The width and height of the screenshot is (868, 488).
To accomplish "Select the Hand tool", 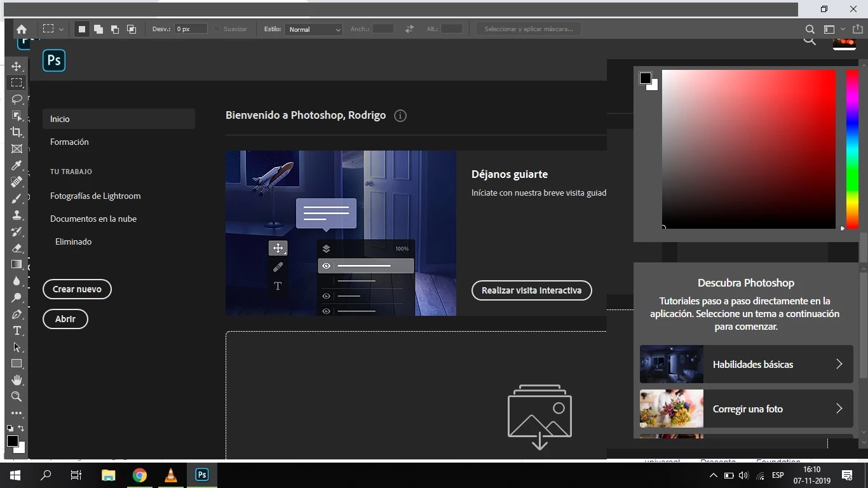I will (x=17, y=380).
